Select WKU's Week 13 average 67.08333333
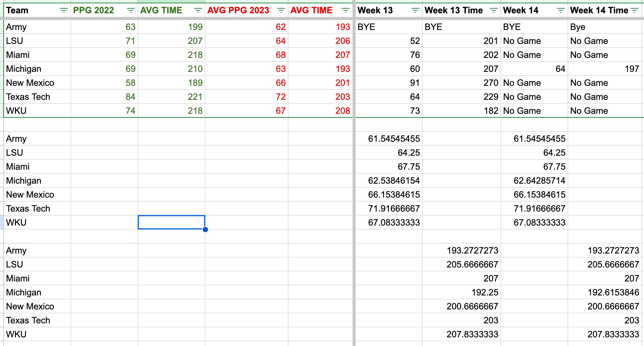This screenshot has height=346, width=644. [x=389, y=223]
